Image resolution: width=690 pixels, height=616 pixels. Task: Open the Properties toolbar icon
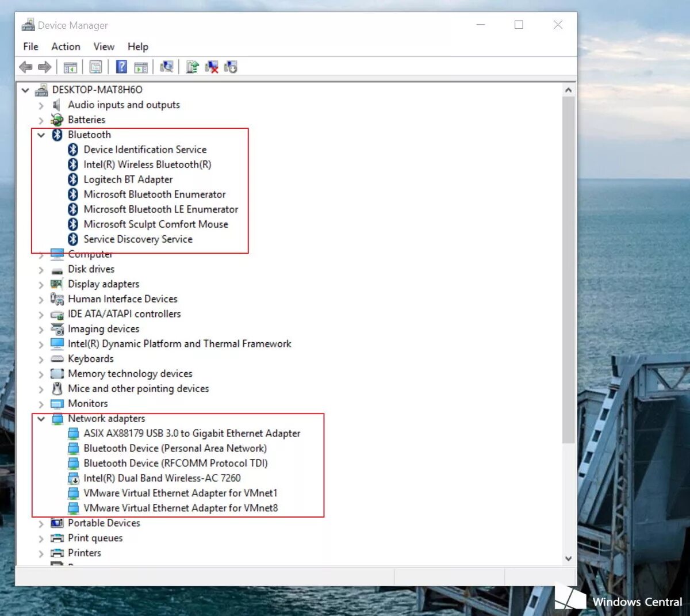(95, 67)
